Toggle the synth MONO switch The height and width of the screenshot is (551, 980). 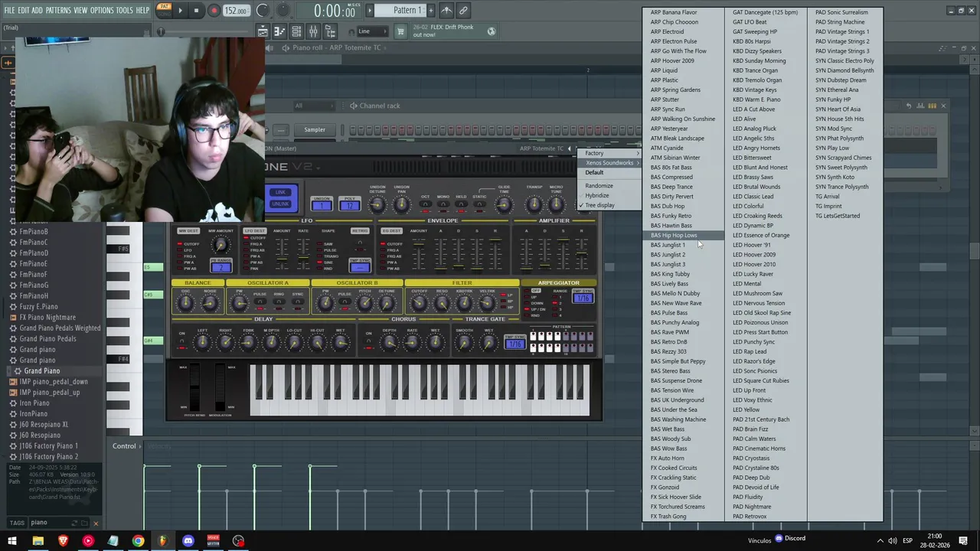pos(443,204)
